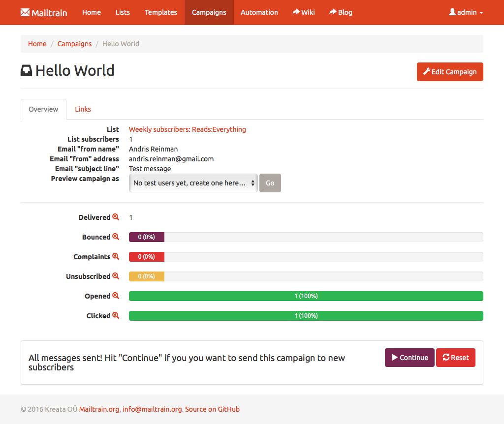Open the Bounced details via magnifier icon

(116, 237)
